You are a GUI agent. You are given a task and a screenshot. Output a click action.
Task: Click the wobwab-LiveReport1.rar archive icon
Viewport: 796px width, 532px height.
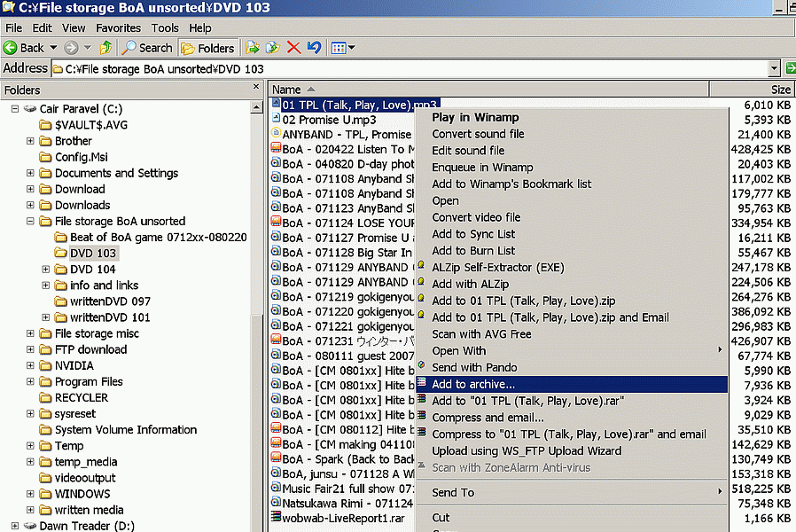point(276,517)
